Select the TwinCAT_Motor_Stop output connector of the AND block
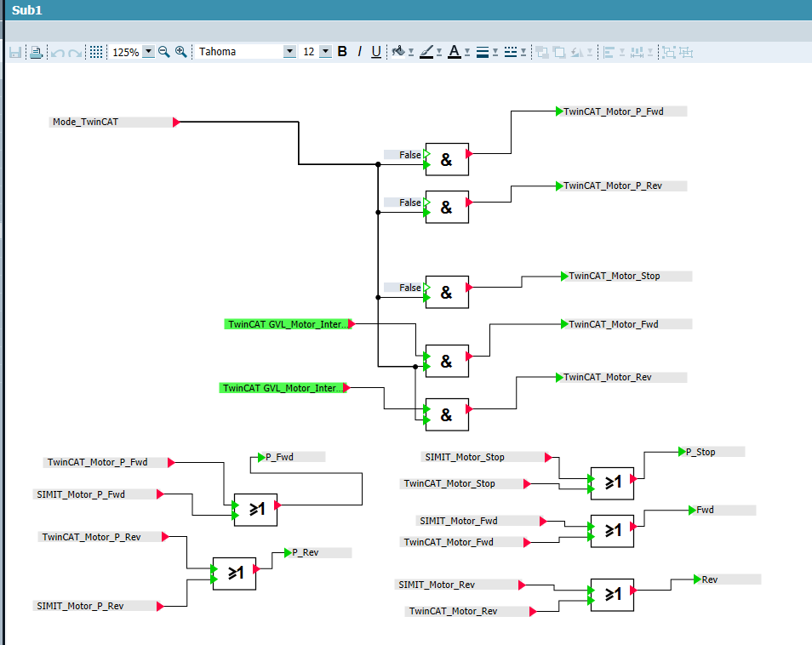Viewport: 812px width, 645px height. 626,276
